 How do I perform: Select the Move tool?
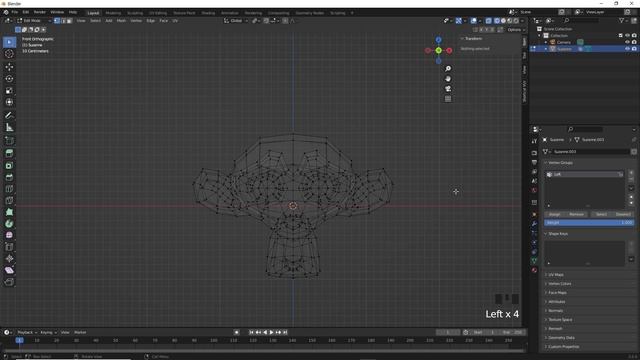click(x=9, y=67)
